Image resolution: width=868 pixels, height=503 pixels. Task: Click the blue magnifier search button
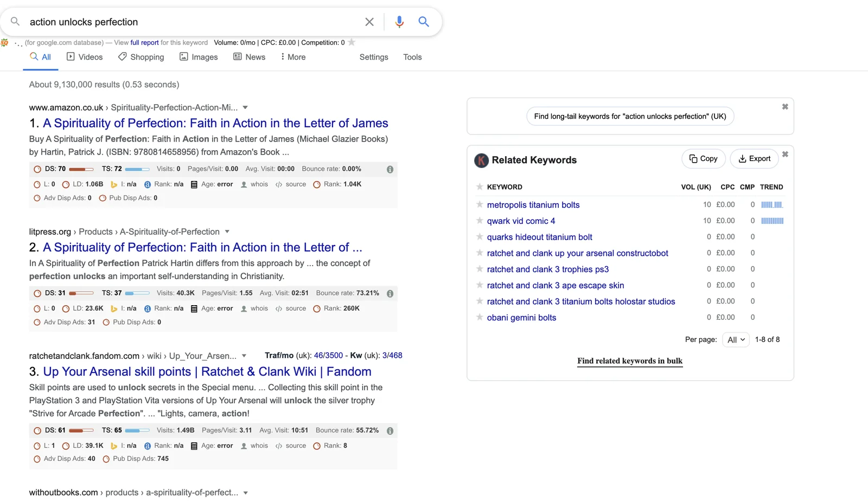pyautogui.click(x=424, y=22)
